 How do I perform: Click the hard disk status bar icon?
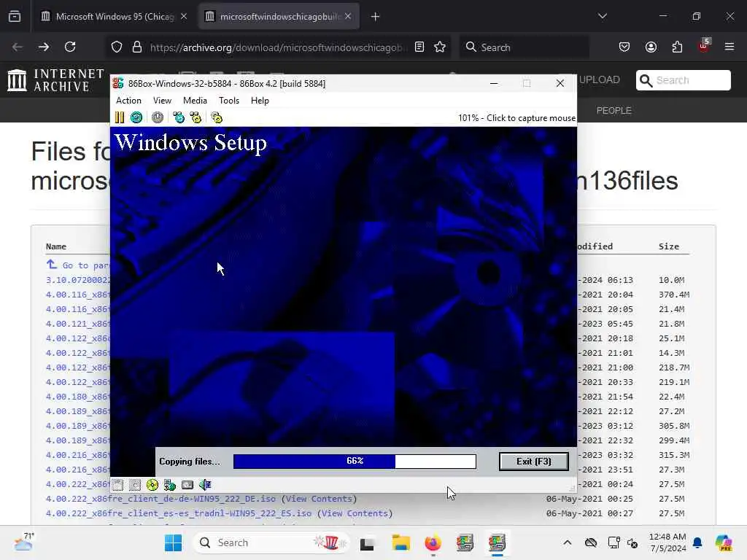(x=187, y=485)
